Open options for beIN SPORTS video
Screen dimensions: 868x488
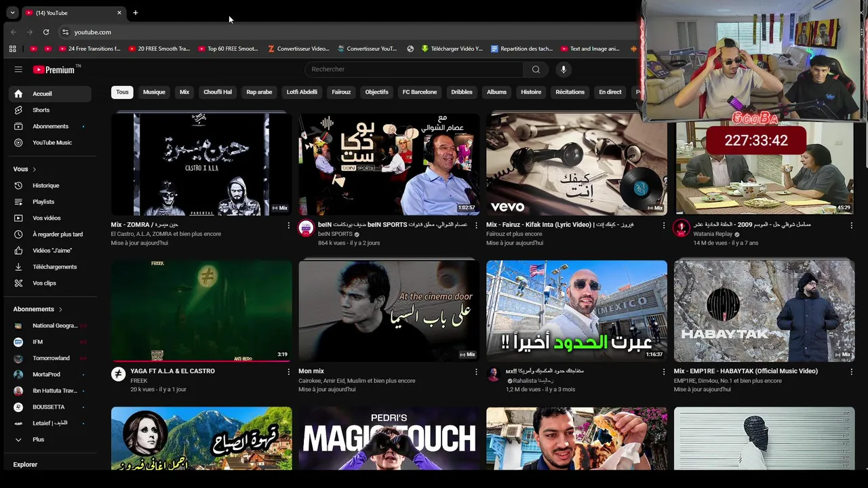(476, 225)
